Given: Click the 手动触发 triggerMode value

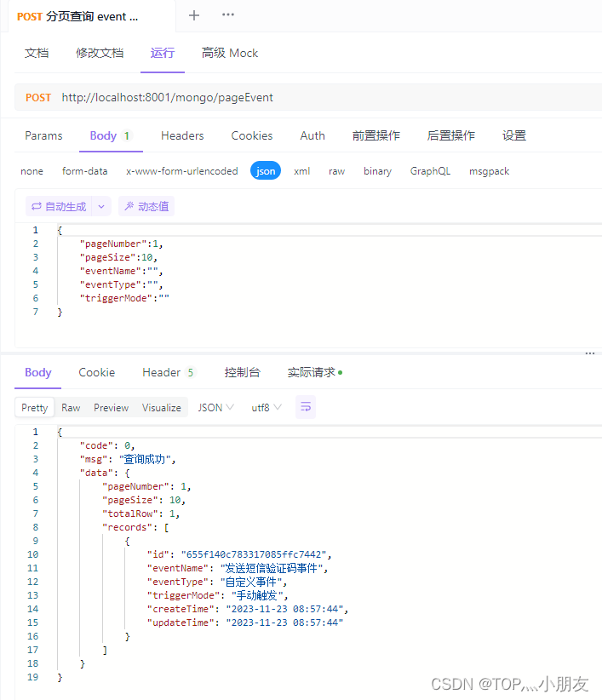Looking at the screenshot, I should click(257, 595).
